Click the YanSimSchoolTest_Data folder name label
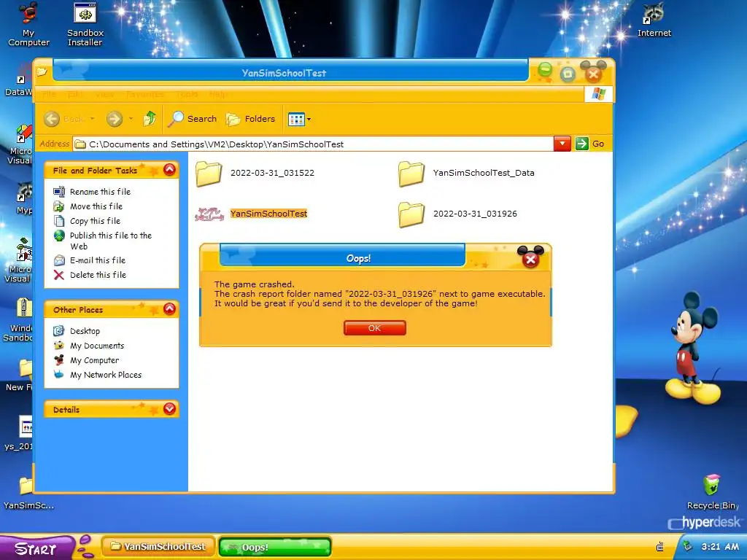The height and width of the screenshot is (560, 747). click(484, 173)
